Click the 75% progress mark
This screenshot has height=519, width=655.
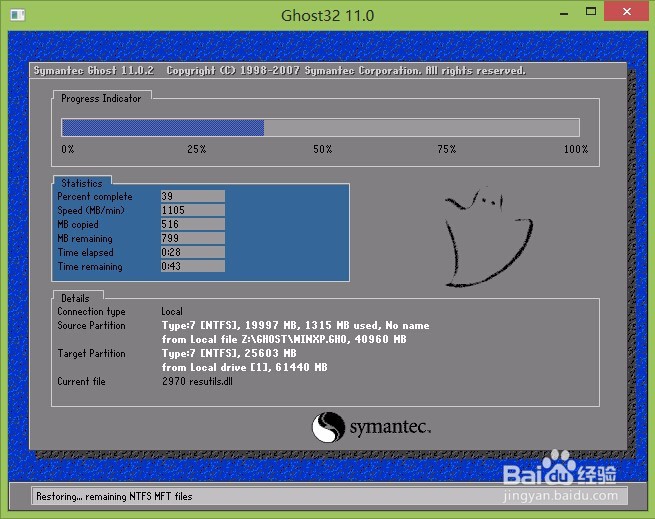pos(447,149)
